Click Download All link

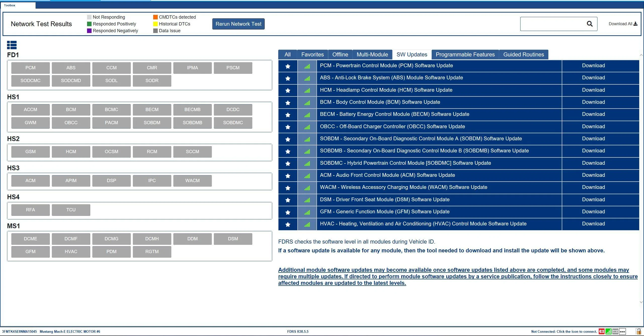pyautogui.click(x=623, y=24)
